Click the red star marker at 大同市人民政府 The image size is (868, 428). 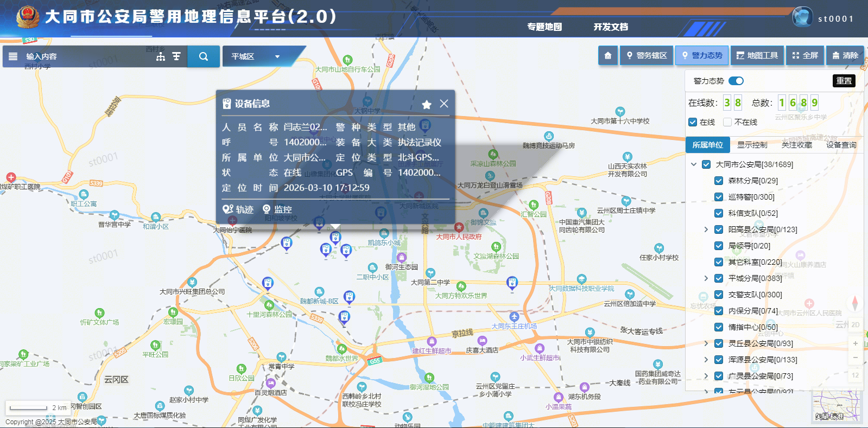click(x=459, y=227)
